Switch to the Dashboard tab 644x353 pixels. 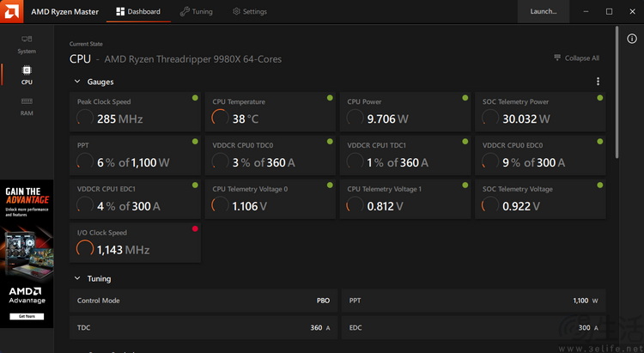coord(138,11)
